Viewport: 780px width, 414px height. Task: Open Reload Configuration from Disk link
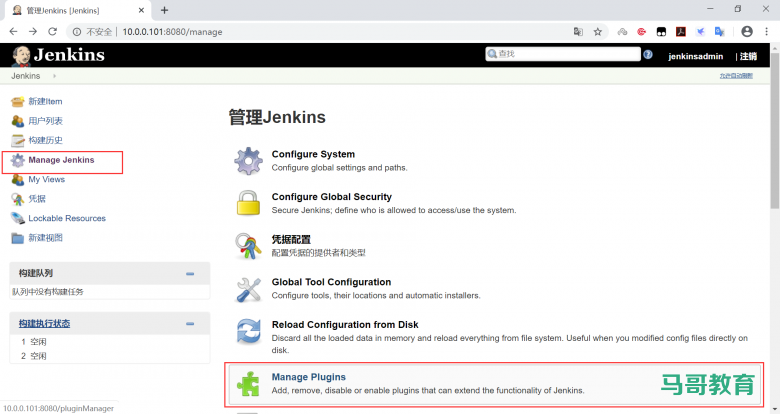point(345,325)
